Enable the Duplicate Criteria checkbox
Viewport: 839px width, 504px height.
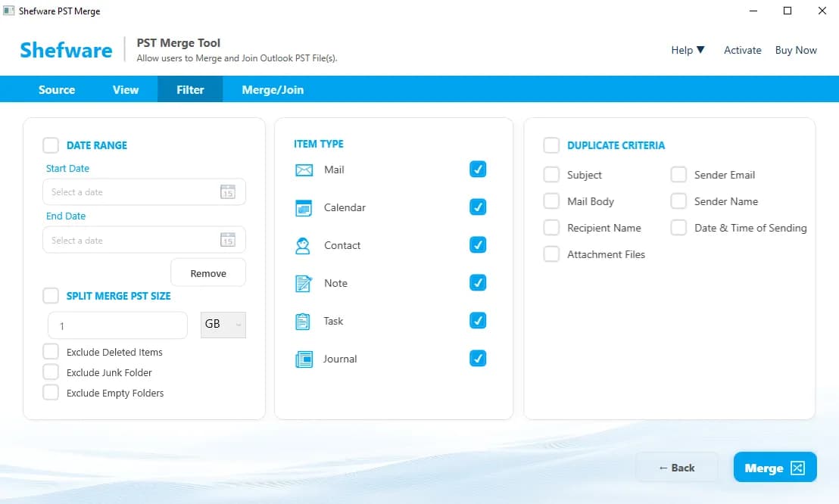point(551,145)
